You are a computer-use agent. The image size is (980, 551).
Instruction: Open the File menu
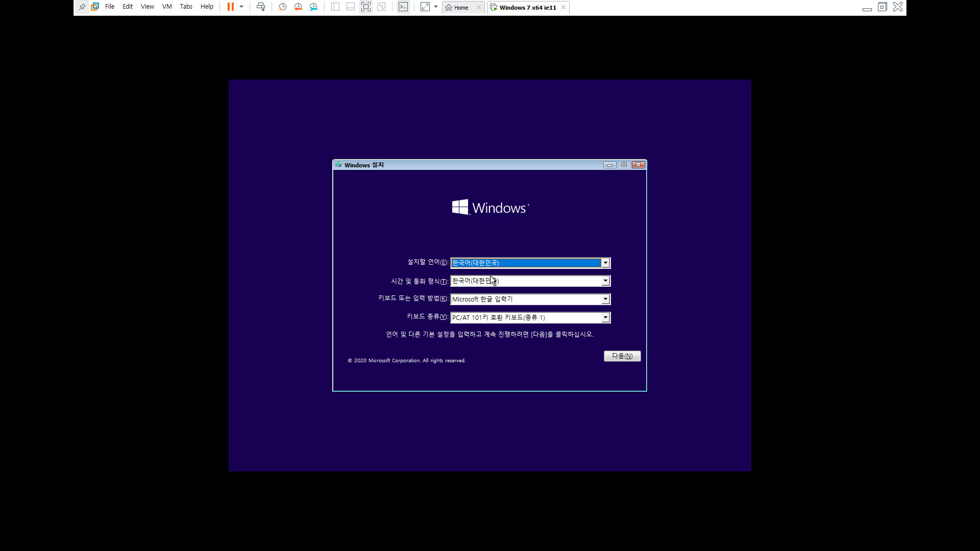point(110,7)
